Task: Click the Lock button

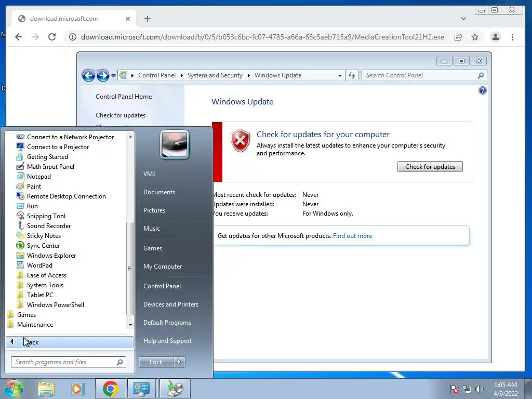Action: [156, 362]
